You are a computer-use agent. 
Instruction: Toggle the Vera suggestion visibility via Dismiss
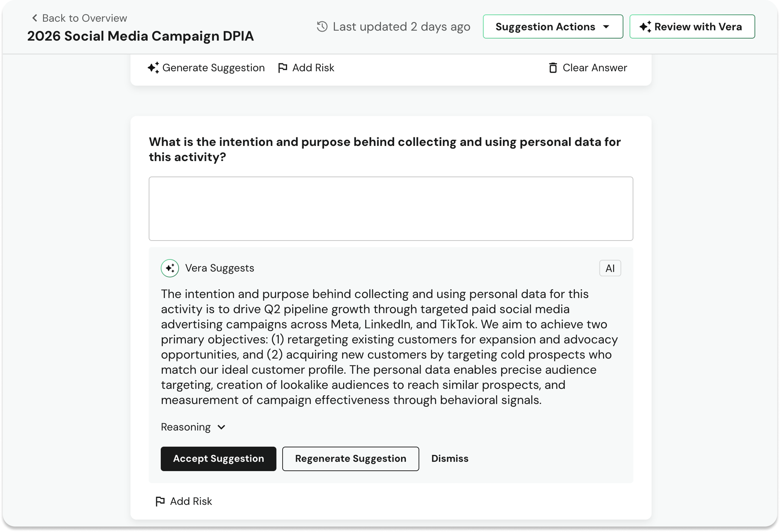pyautogui.click(x=450, y=458)
